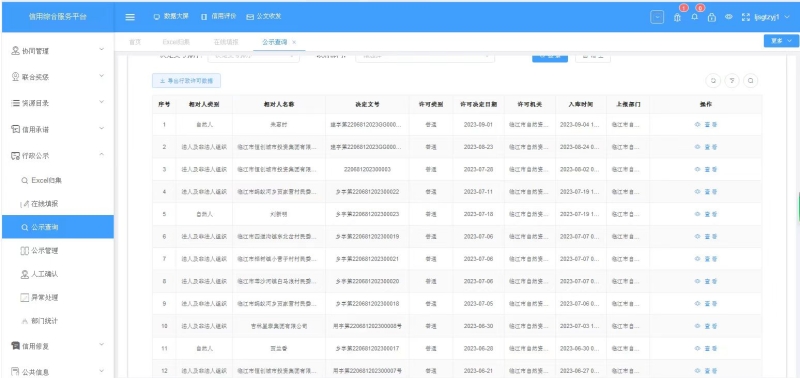Click 查看 for row 1
The height and width of the screenshot is (378, 800).
(x=706, y=124)
